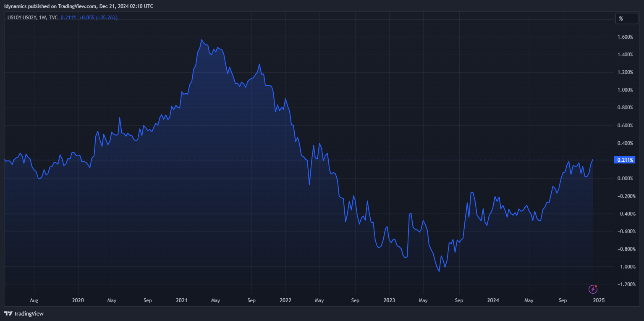Click the lightning bolt icon above the time axis
The image size is (644, 321).
pos(593,289)
